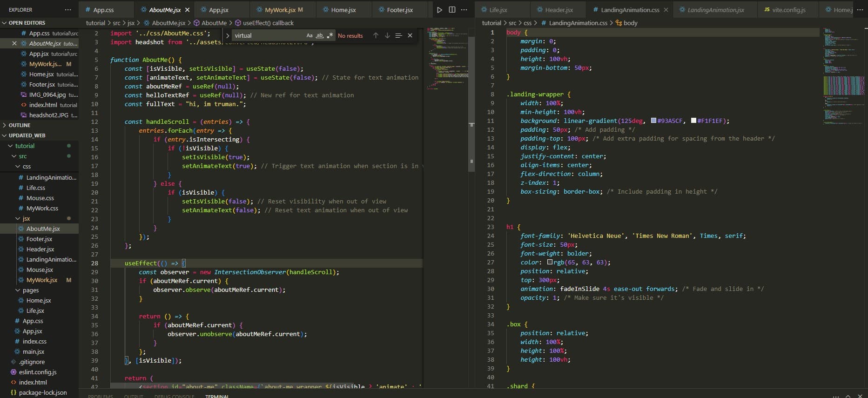Open App.css in Open Editors list

(39, 33)
